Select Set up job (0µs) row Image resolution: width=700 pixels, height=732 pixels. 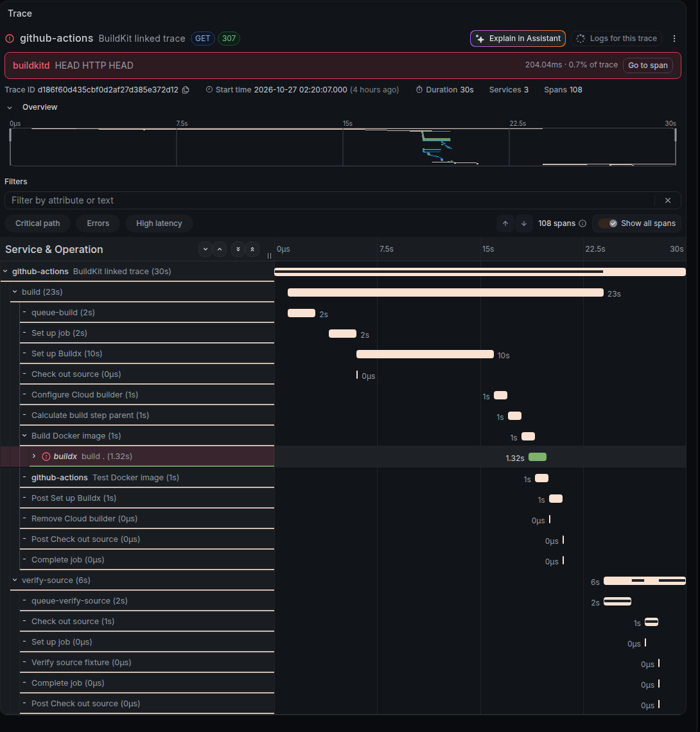click(146, 642)
